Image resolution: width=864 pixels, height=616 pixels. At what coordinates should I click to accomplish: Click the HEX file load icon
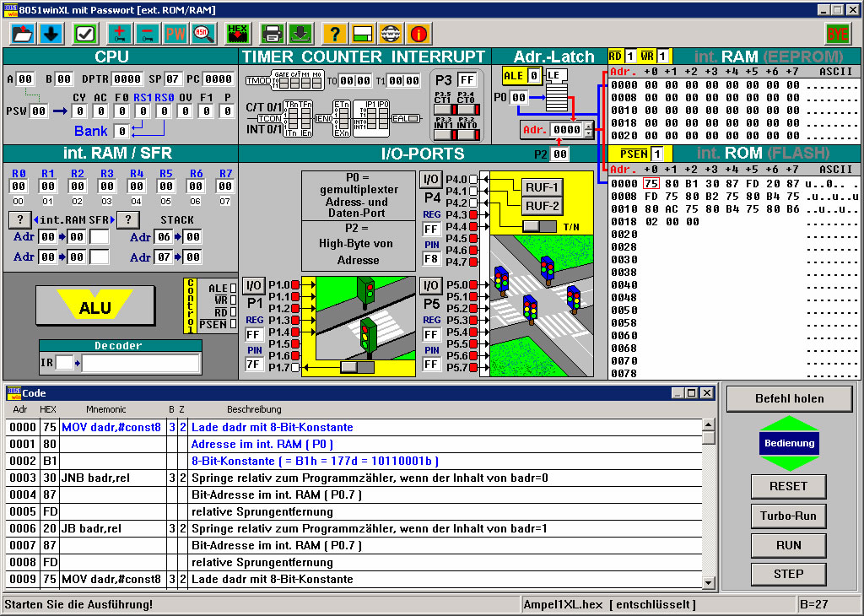tap(238, 34)
